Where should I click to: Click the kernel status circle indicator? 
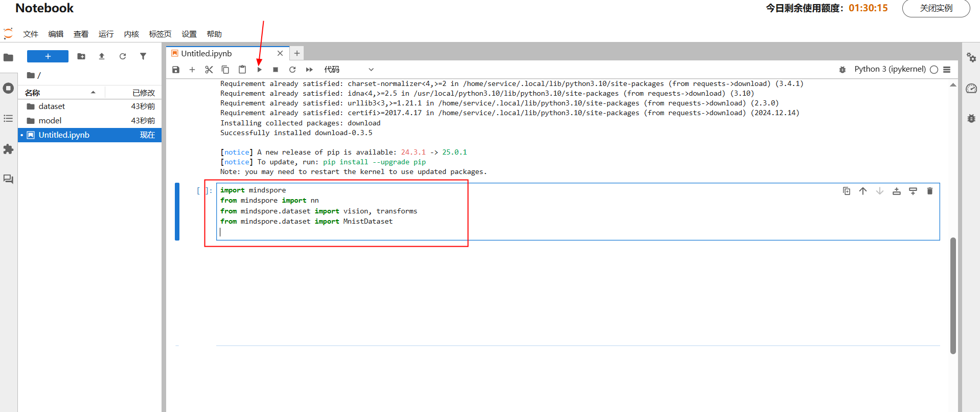934,70
